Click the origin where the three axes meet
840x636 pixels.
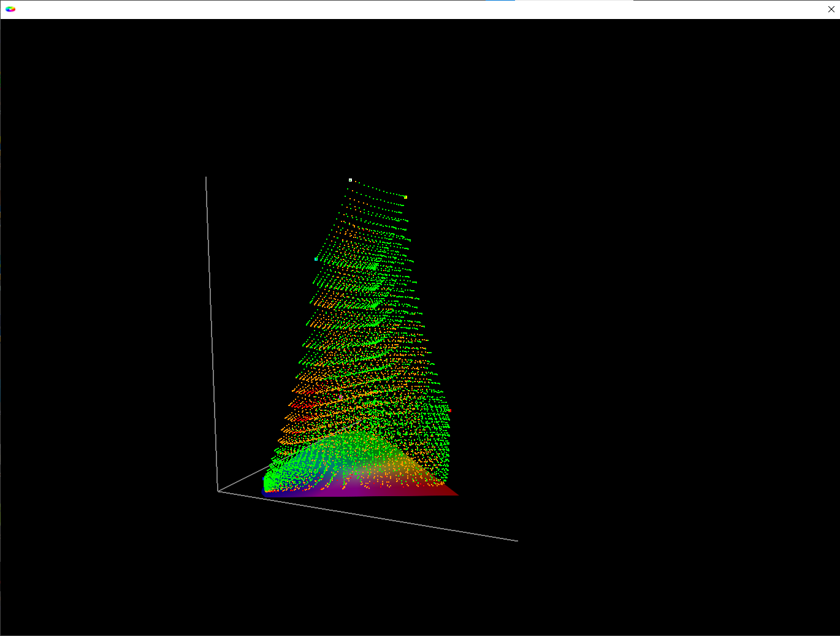pyautogui.click(x=218, y=491)
